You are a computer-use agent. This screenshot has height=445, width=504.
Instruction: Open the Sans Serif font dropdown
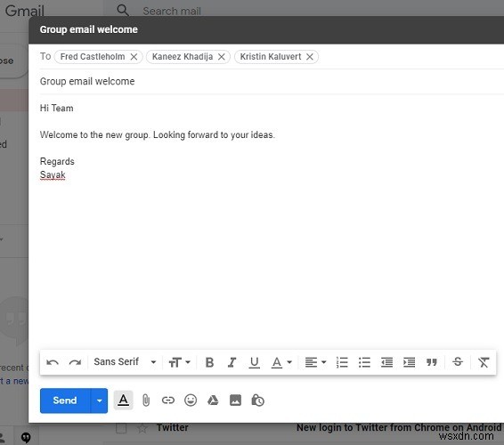125,362
